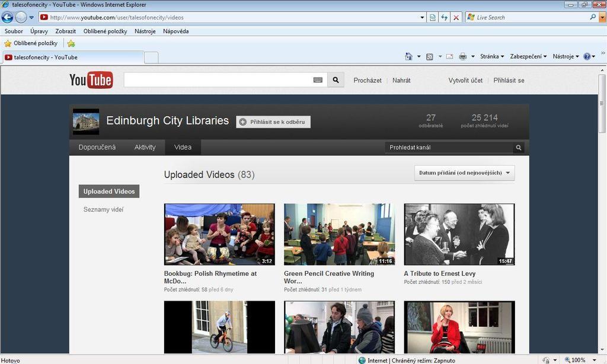Click the Green Pencil Creative Writing title link
607x364 pixels.
329,277
